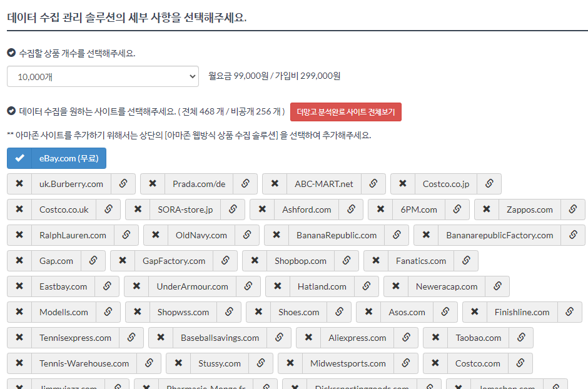The height and width of the screenshot is (389, 588).
Task: Toggle the X checkbox for uk.Burberry.com
Action: (x=19, y=184)
